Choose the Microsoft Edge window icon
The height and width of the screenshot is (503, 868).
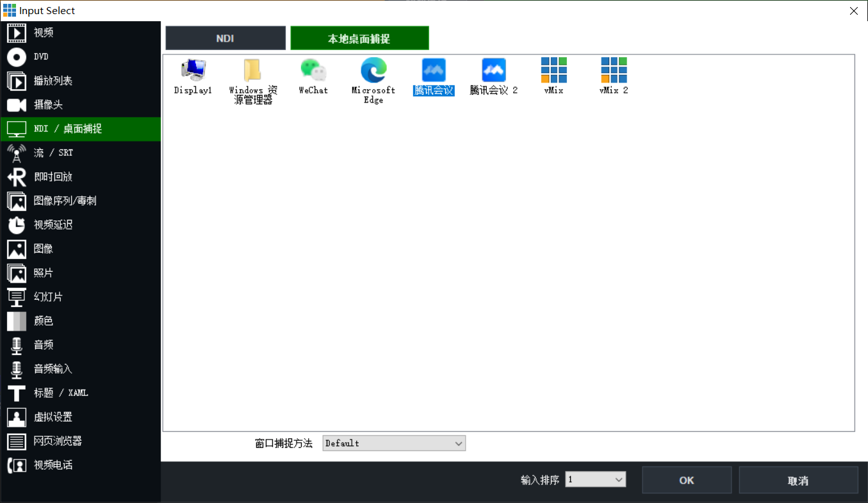(x=373, y=70)
